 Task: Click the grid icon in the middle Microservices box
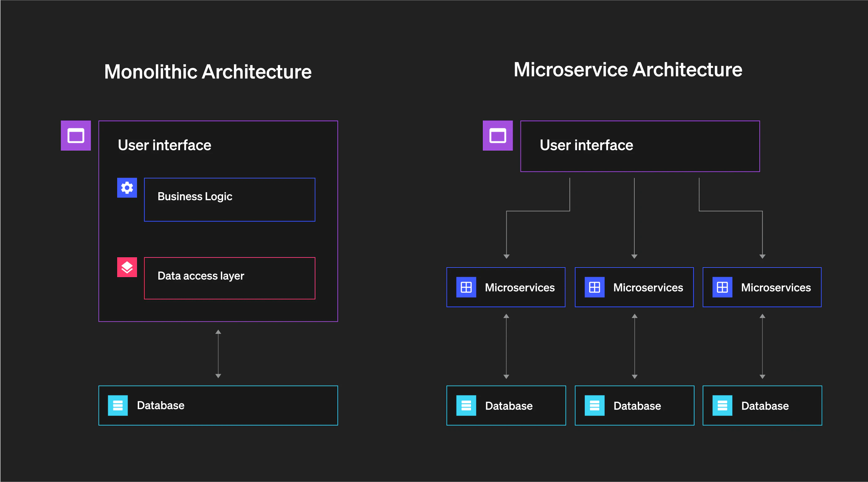(x=594, y=287)
